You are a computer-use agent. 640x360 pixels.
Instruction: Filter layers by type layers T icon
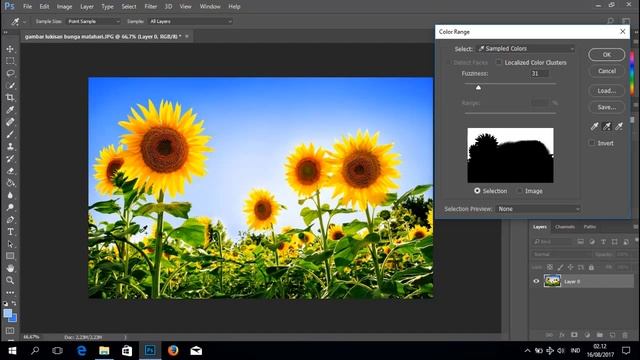click(603, 242)
